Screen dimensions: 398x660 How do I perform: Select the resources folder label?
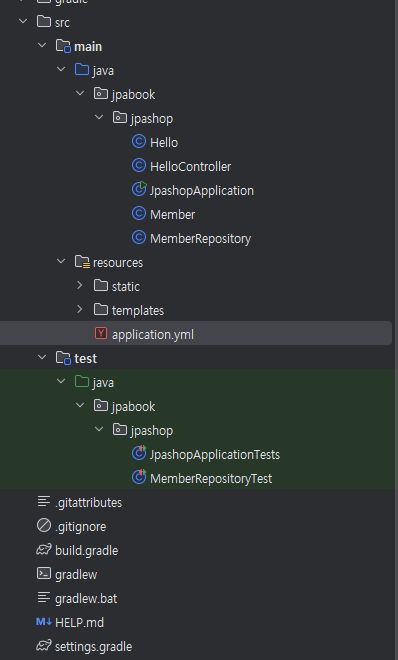118,263
